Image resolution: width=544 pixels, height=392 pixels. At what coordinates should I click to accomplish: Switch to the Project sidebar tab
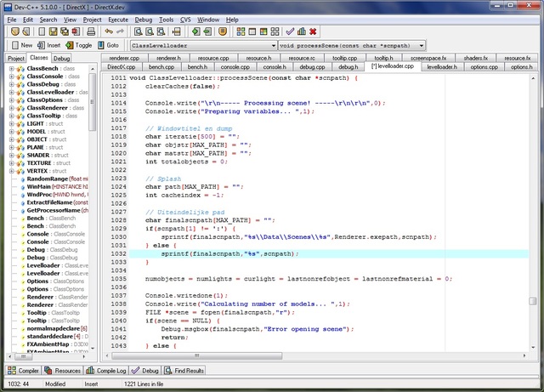tap(16, 58)
